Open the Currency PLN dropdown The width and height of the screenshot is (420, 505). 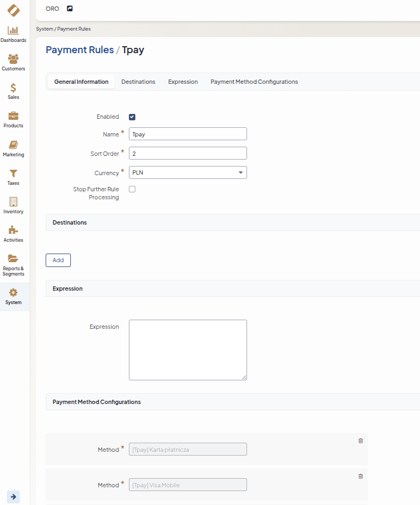187,172
